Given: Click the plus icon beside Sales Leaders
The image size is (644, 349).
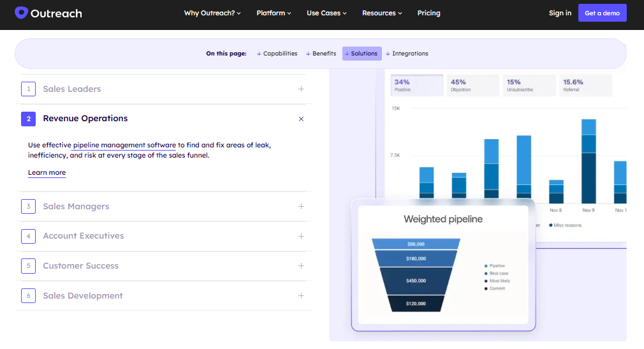Looking at the screenshot, I should tap(301, 89).
